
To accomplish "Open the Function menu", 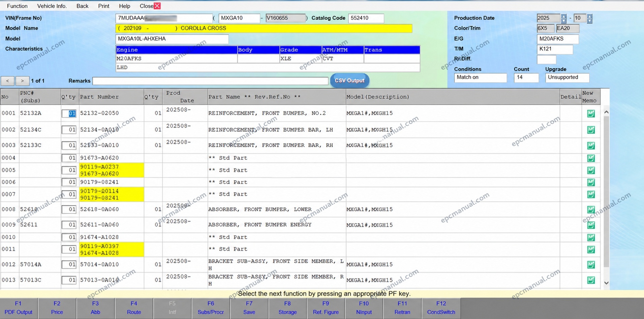I will (x=17, y=6).
